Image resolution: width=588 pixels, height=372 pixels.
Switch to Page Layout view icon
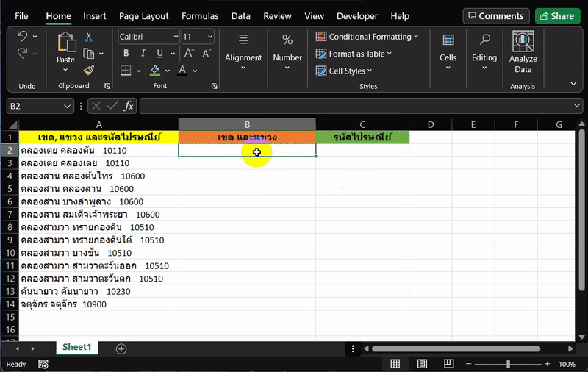(x=422, y=364)
